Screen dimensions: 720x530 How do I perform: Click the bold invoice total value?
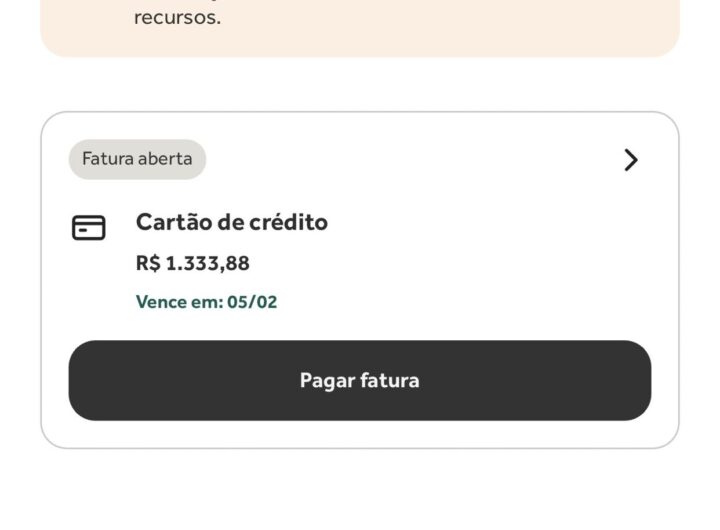tap(193, 263)
